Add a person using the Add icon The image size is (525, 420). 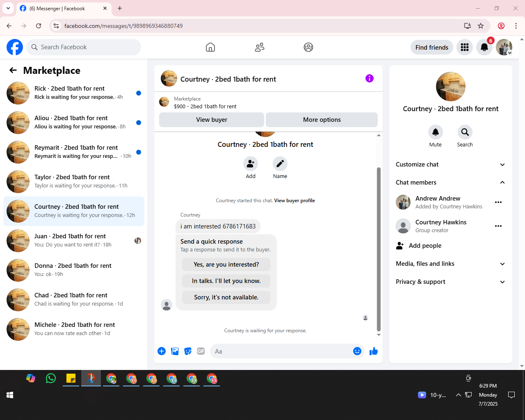point(251,164)
